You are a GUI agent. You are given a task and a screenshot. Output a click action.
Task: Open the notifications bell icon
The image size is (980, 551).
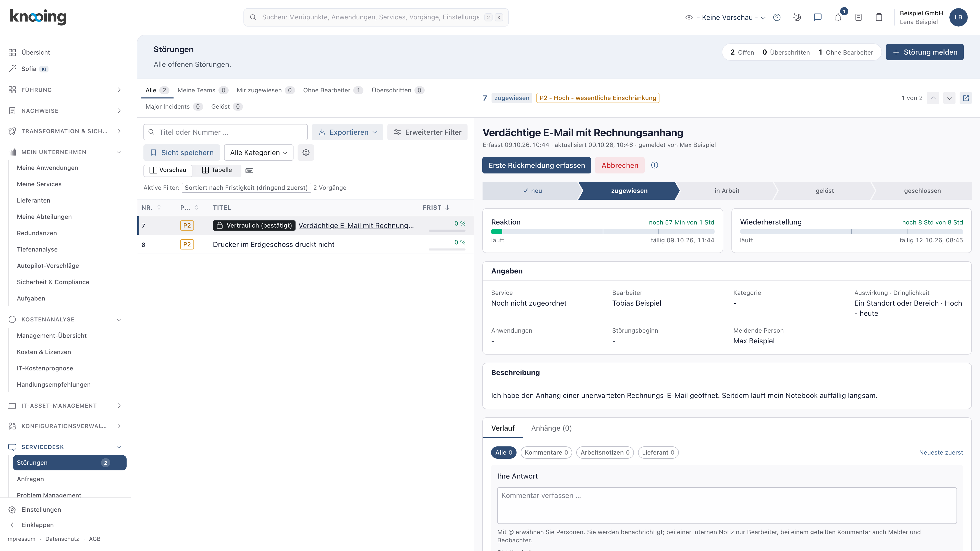(x=838, y=17)
